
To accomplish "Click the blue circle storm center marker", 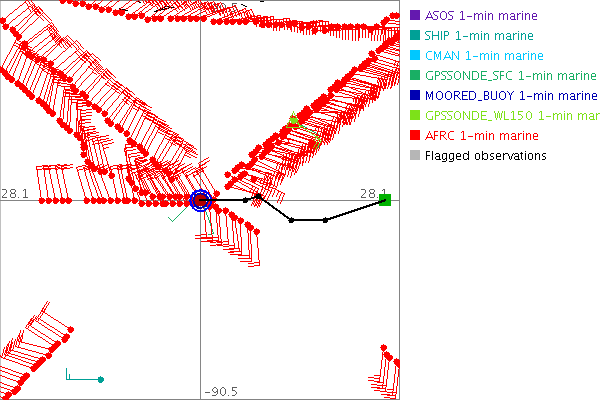I will (201, 201).
